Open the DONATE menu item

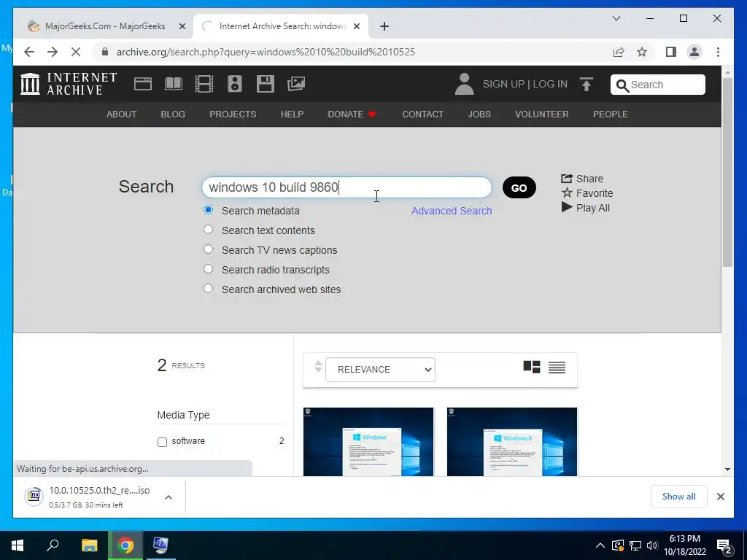coord(352,114)
